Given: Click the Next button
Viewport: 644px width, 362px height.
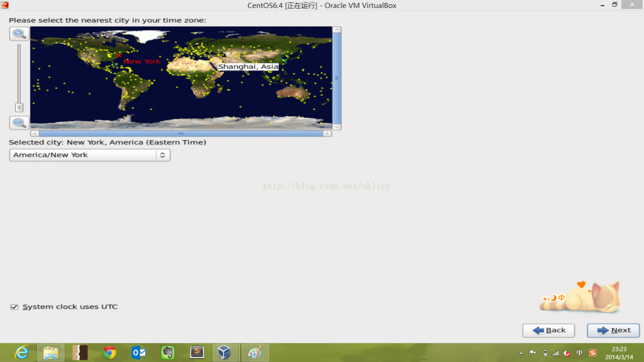Looking at the screenshot, I should 613,330.
